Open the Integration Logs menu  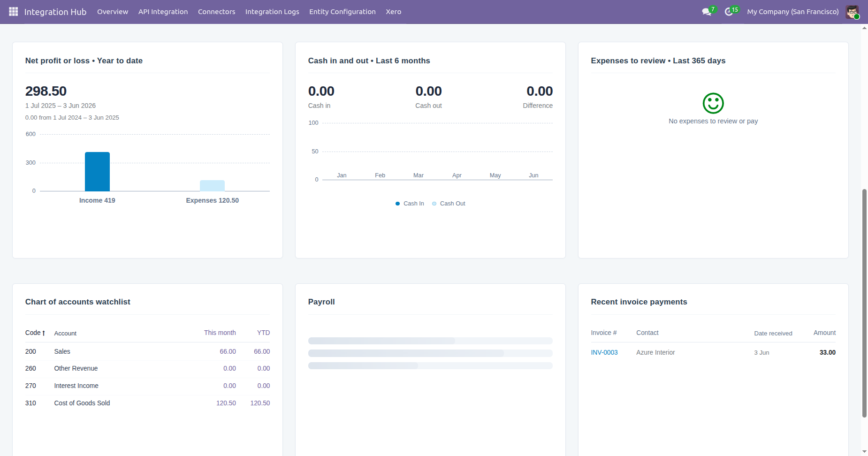[x=272, y=12]
